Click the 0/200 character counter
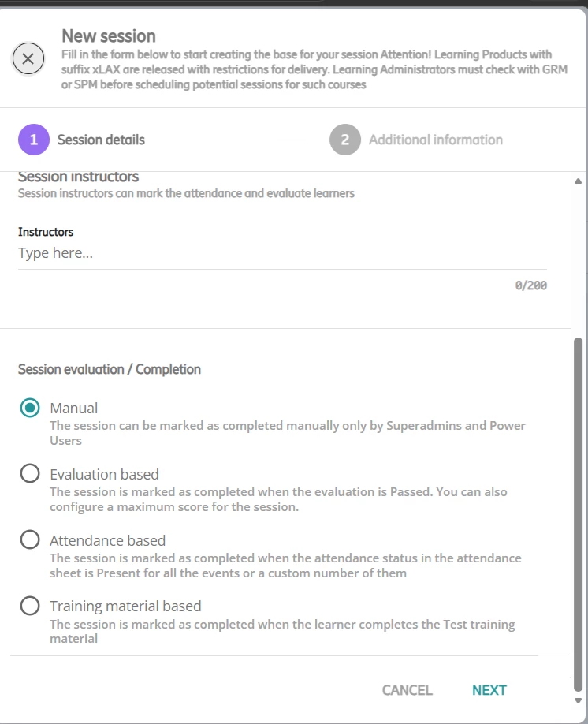This screenshot has height=724, width=588. [530, 285]
